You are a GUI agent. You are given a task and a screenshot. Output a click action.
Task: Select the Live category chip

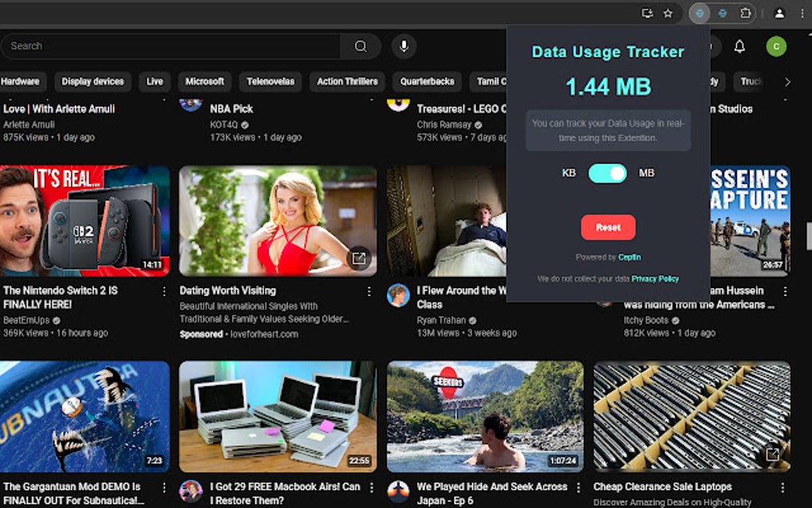tap(154, 81)
